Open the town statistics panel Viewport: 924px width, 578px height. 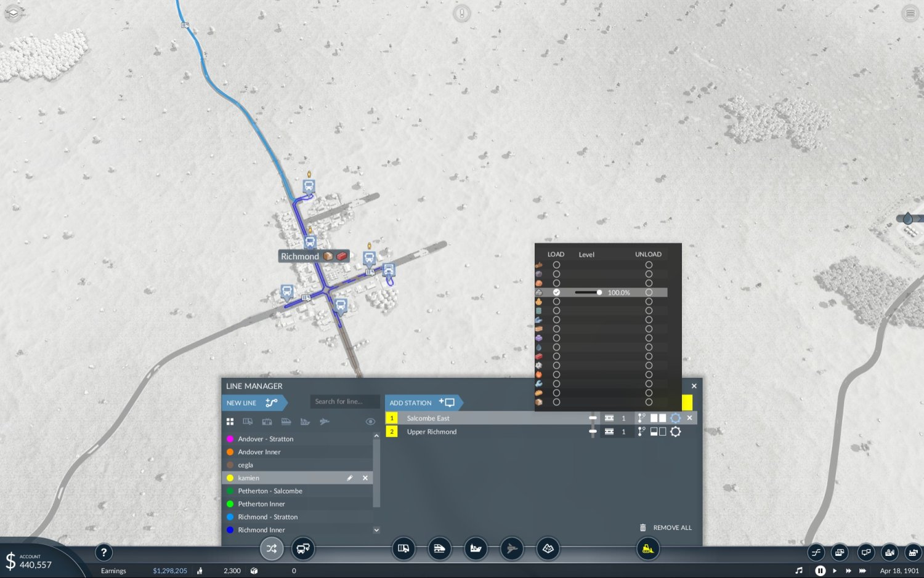(x=890, y=553)
